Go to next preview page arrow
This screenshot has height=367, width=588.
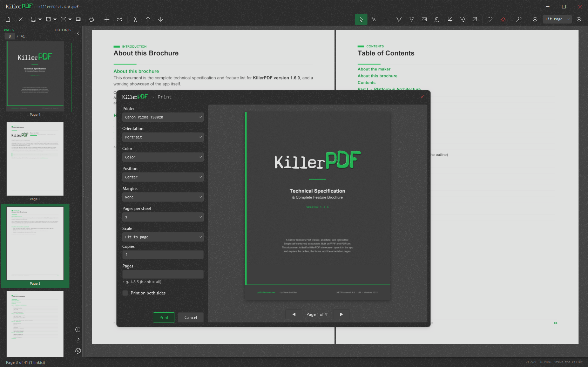342,314
